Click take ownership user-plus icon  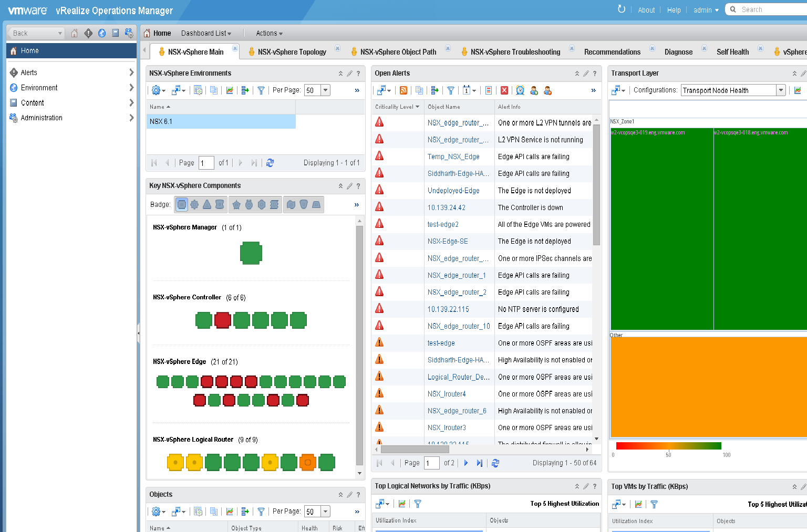pos(534,90)
